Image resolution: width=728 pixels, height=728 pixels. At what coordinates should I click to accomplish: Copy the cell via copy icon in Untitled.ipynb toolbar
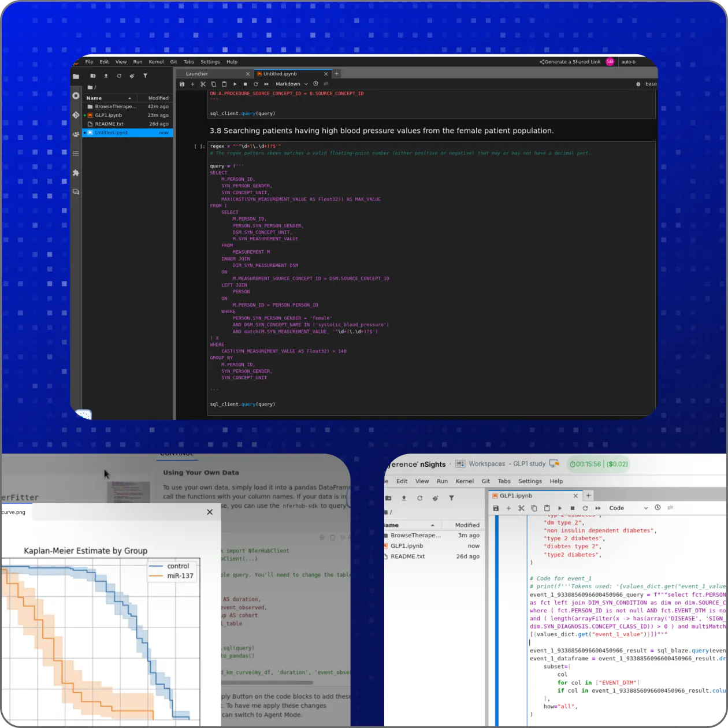tap(213, 84)
